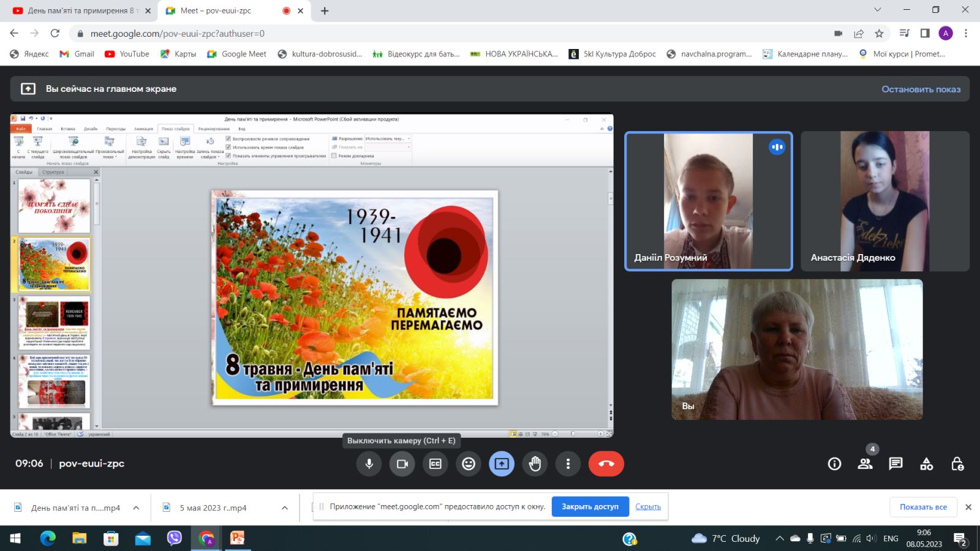Show the participants list

[x=865, y=464]
